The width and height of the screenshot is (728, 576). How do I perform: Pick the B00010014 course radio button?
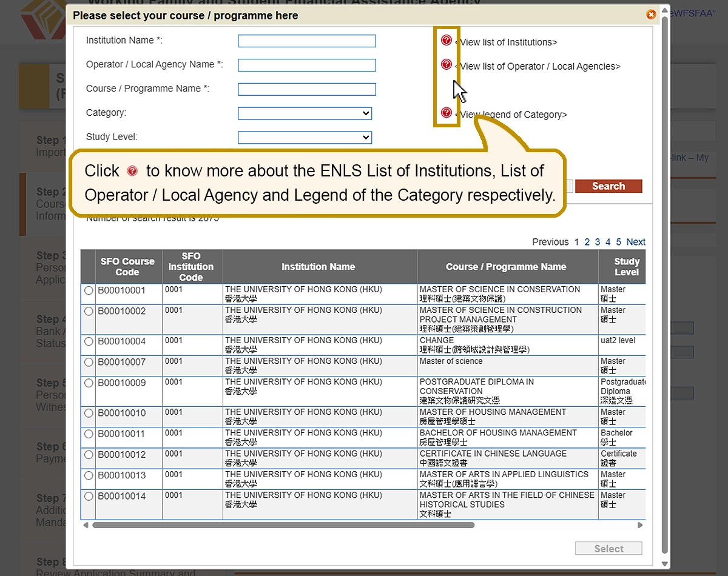pos(89,497)
